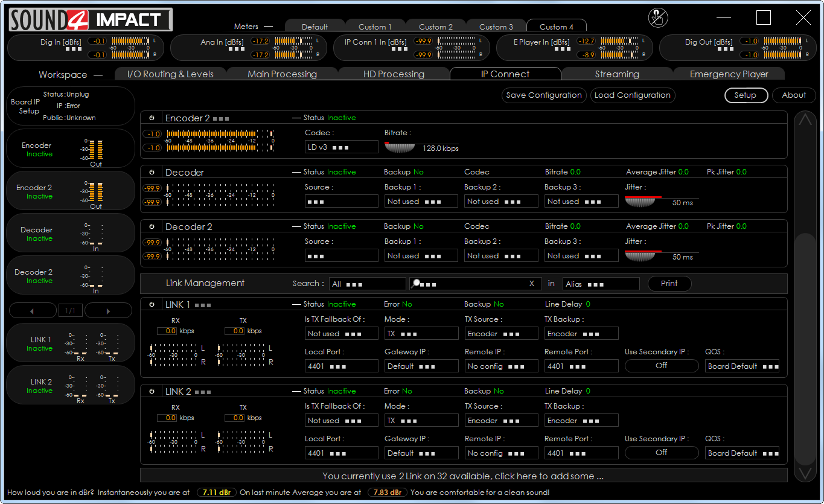824x504 pixels.
Task: Open the LINK 2 Gateway IP dropdown
Action: click(x=421, y=453)
